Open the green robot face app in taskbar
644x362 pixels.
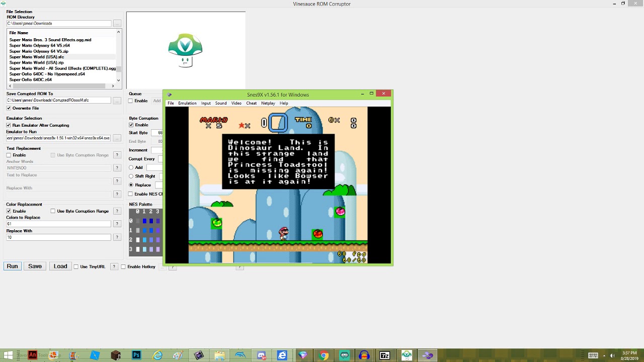point(344,355)
